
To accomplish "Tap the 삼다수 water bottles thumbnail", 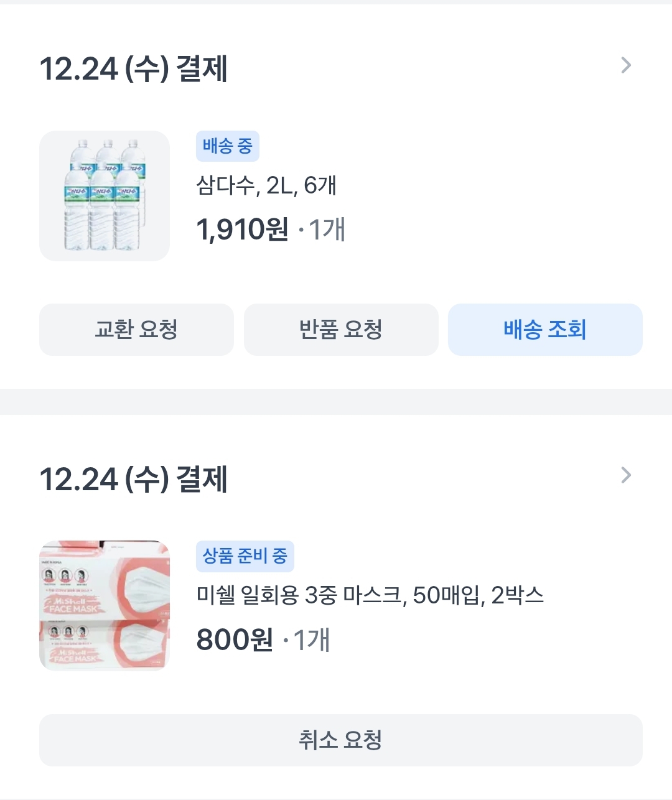I will (105, 196).
